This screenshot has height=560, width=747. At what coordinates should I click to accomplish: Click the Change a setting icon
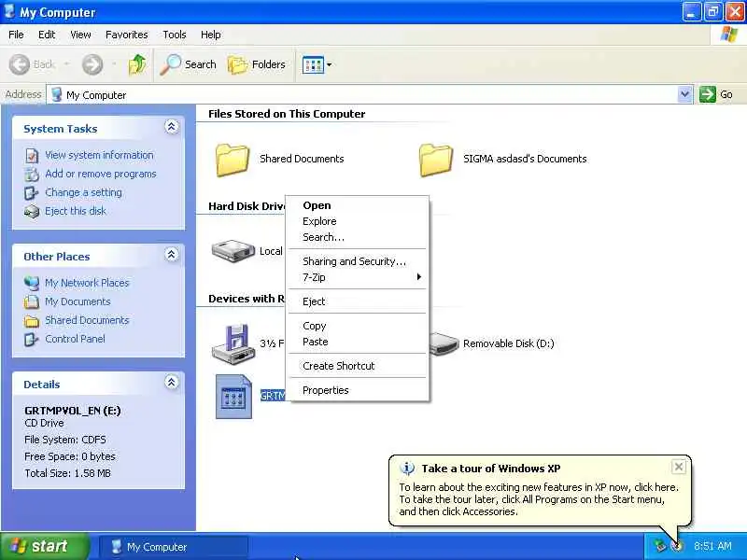[32, 193]
